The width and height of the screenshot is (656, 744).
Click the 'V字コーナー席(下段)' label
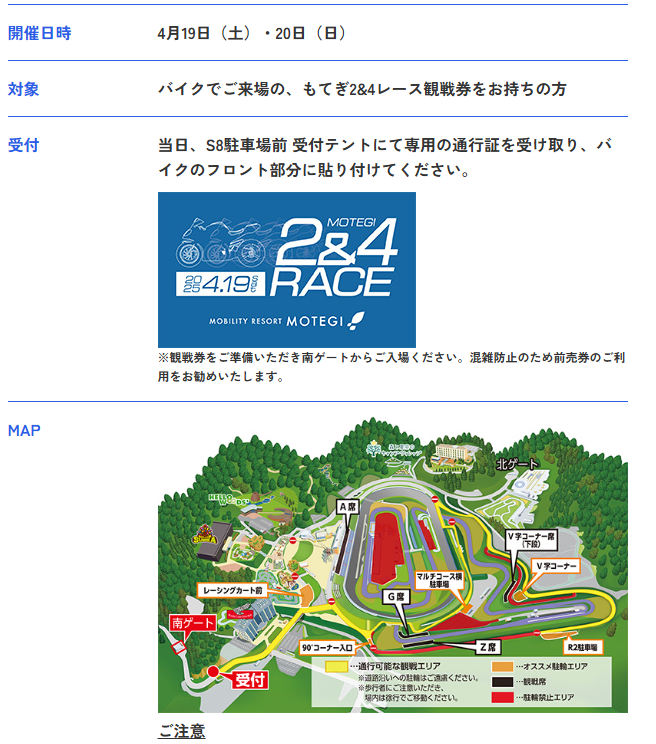click(531, 540)
